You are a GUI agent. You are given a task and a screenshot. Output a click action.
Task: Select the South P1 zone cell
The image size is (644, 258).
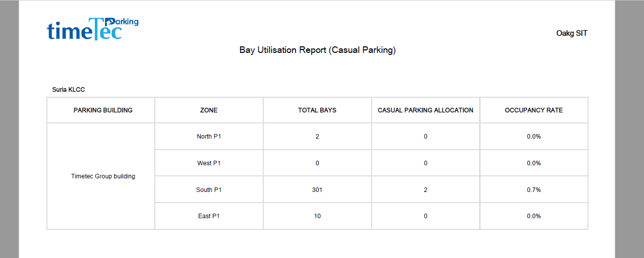click(209, 190)
